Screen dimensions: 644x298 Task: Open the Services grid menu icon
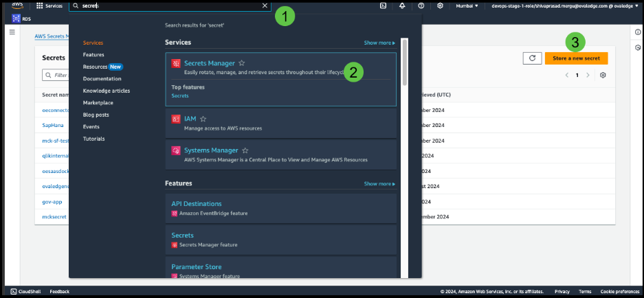[x=38, y=5]
